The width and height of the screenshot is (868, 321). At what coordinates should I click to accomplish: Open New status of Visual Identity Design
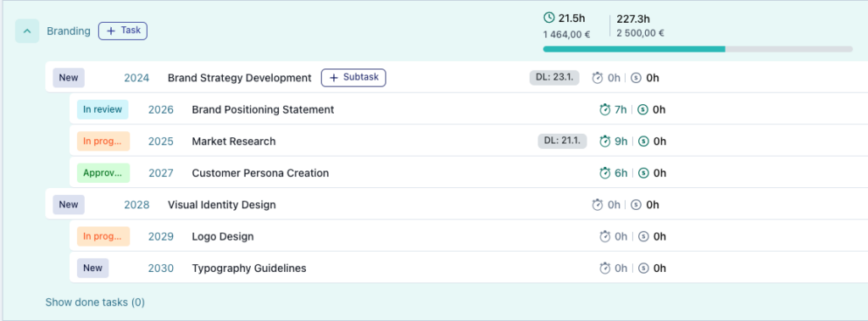(x=69, y=205)
